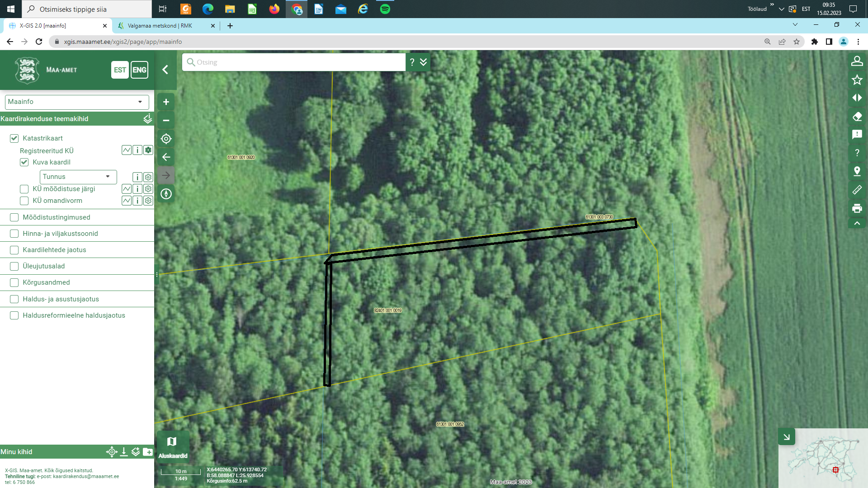Open the print map tool
Screen dimensions: 868x488
tap(857, 208)
